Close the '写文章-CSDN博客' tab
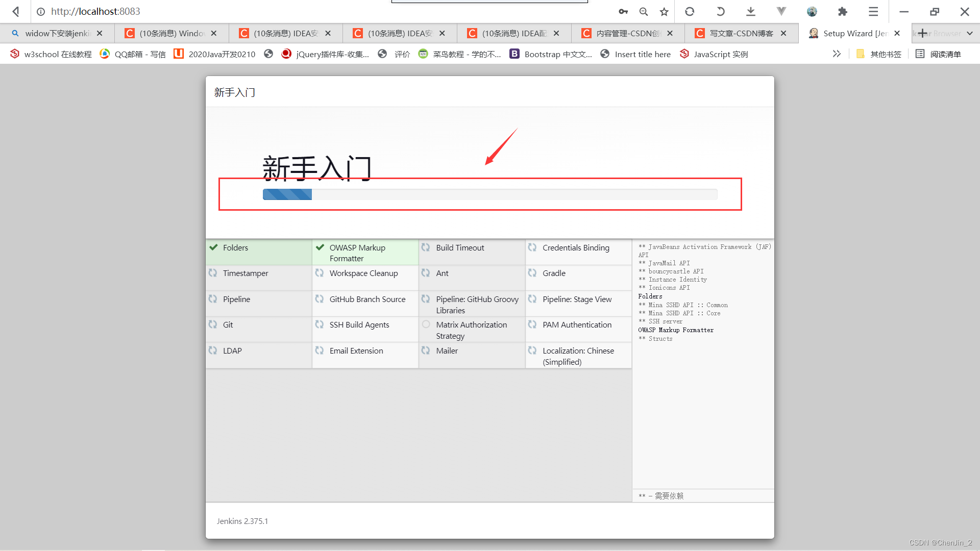Screen dimensions: 980x551 pos(783,33)
